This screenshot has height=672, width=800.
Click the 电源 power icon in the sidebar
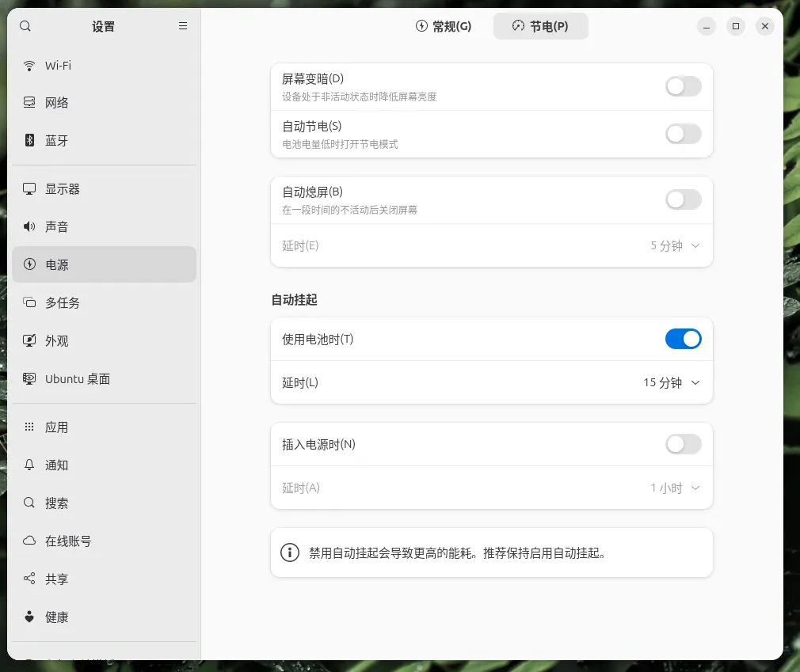29,264
